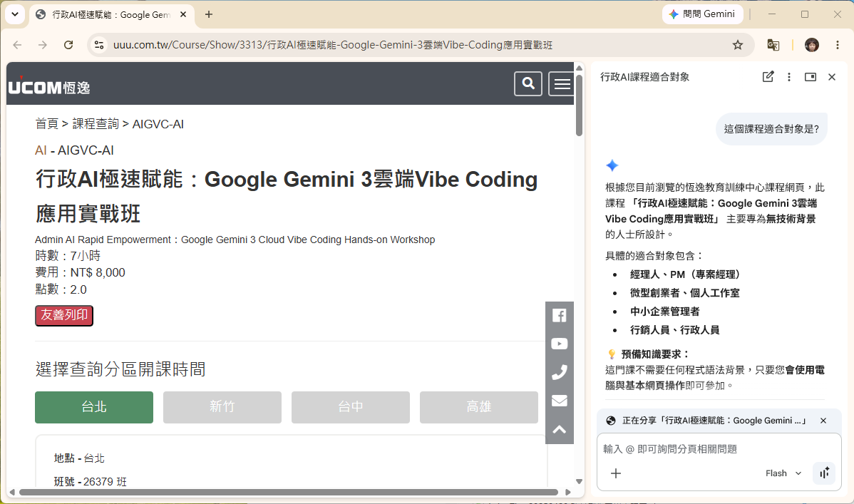The image size is (854, 504).
Task: Click the email envelope icon
Action: [x=560, y=401]
